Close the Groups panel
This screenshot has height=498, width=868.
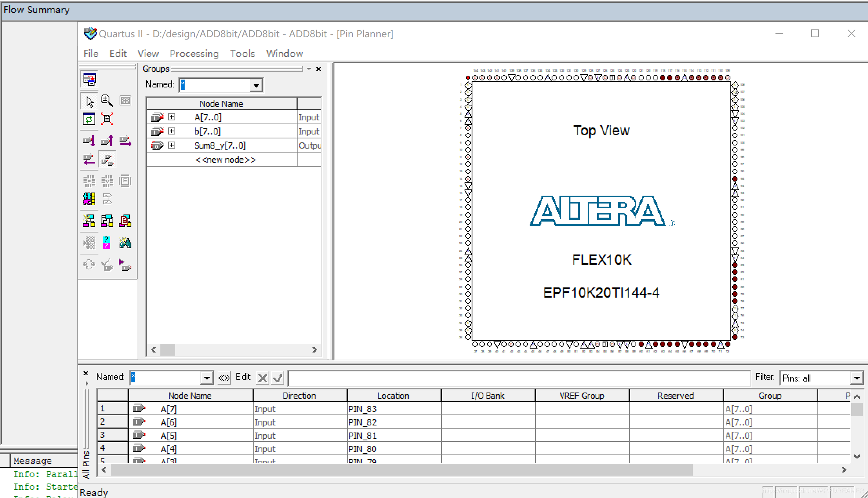(319, 69)
